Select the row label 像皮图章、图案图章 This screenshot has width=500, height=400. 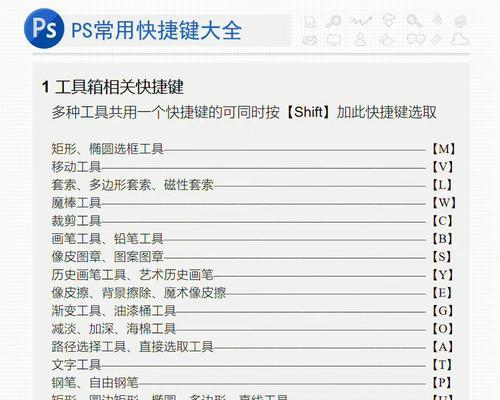pyautogui.click(x=107, y=257)
